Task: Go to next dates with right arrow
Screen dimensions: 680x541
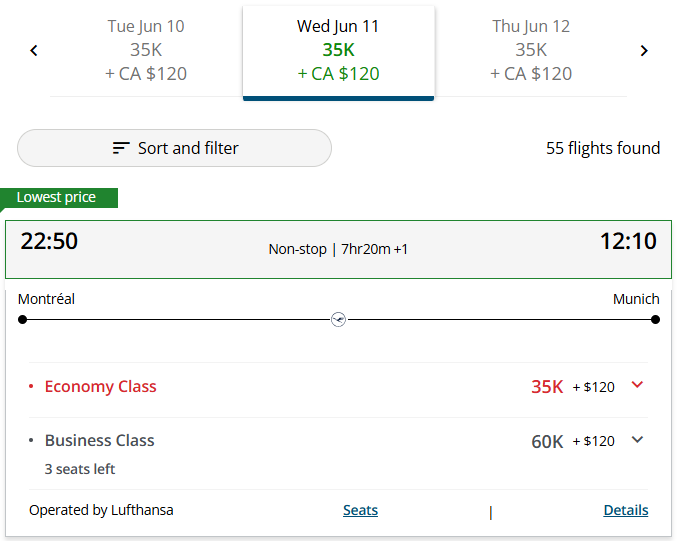Action: [644, 51]
